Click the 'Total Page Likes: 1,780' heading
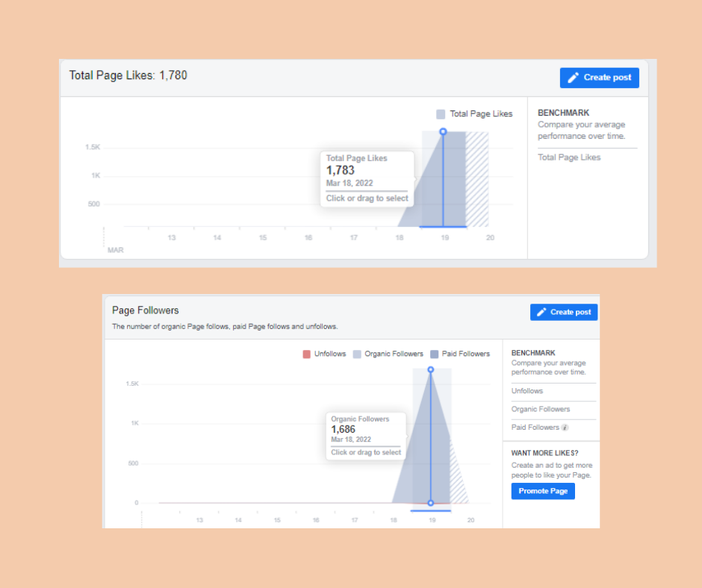702x588 pixels. pyautogui.click(x=128, y=75)
